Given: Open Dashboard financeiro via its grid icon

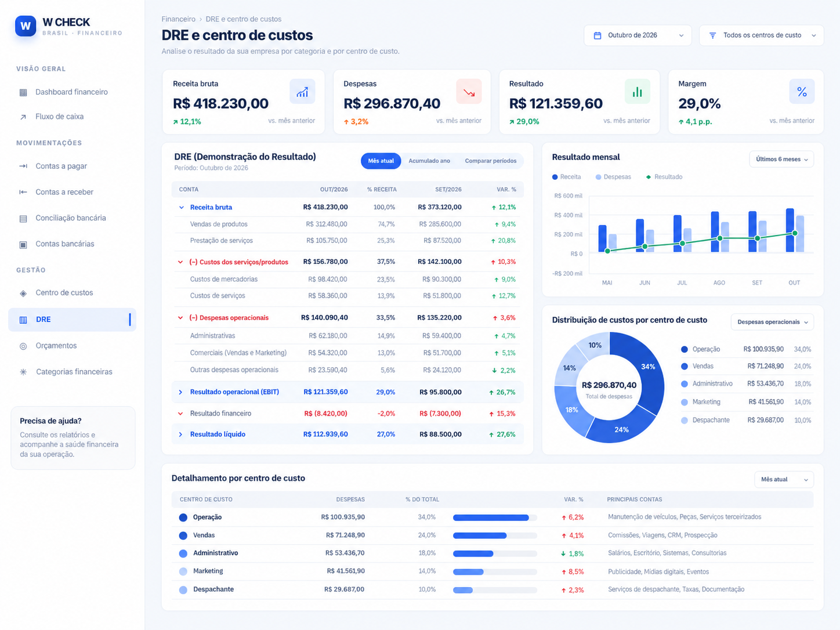Looking at the screenshot, I should [23, 92].
